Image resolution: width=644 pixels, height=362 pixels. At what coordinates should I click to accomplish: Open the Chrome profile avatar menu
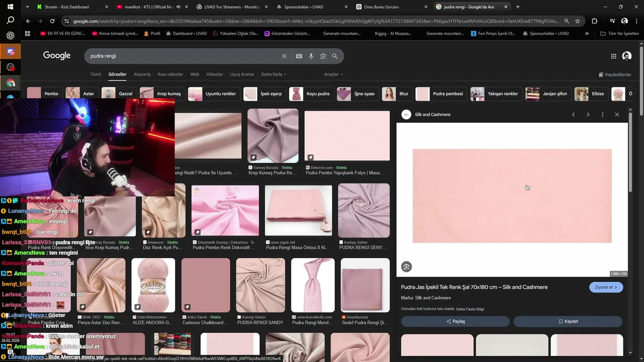(624, 21)
